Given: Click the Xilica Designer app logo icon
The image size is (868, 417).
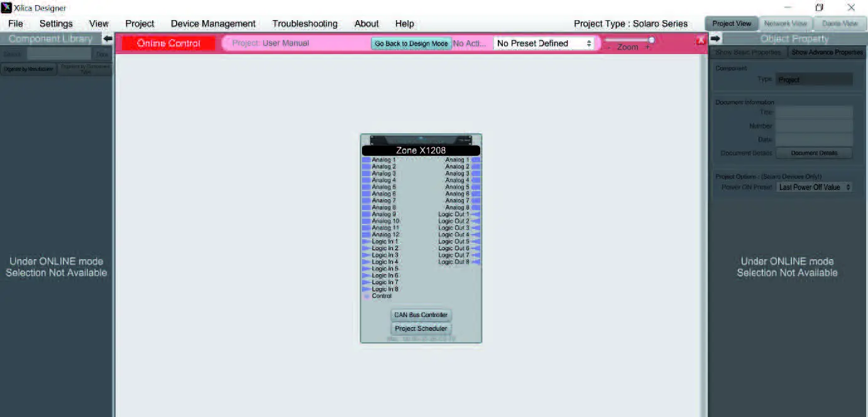Looking at the screenshot, I should coord(6,8).
